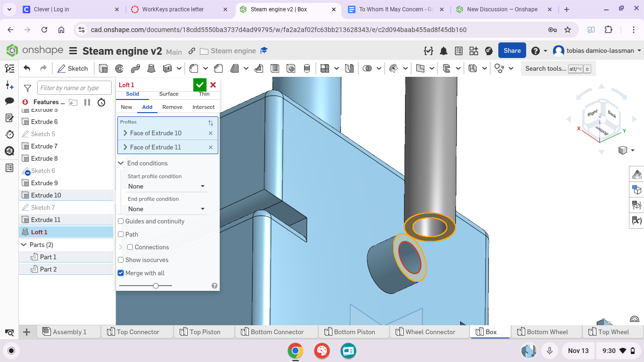Uncheck the Merge with all checkbox
The height and width of the screenshot is (362, 644).
point(121,273)
